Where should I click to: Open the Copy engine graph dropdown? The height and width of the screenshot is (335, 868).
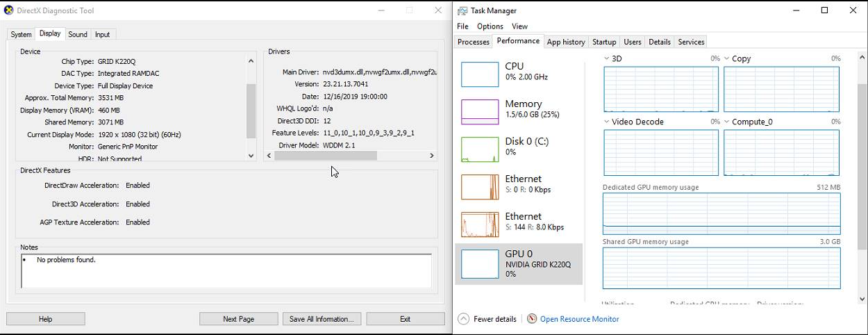pos(727,59)
